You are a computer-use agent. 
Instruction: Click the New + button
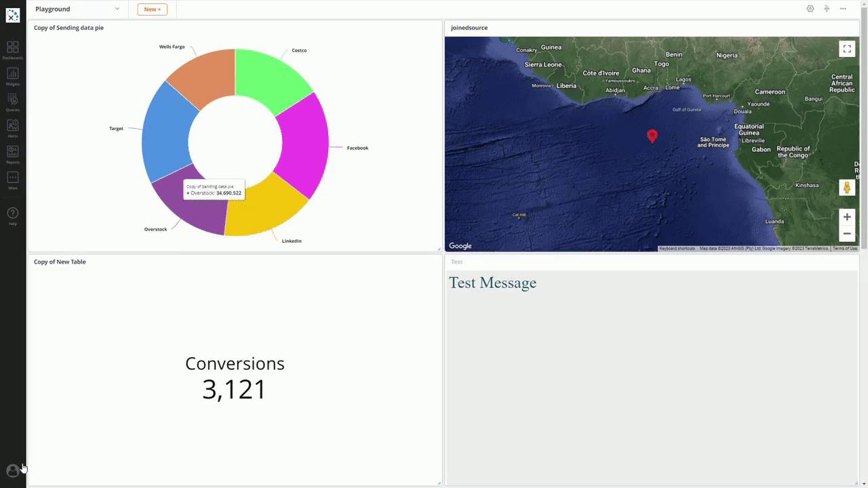[x=152, y=9]
